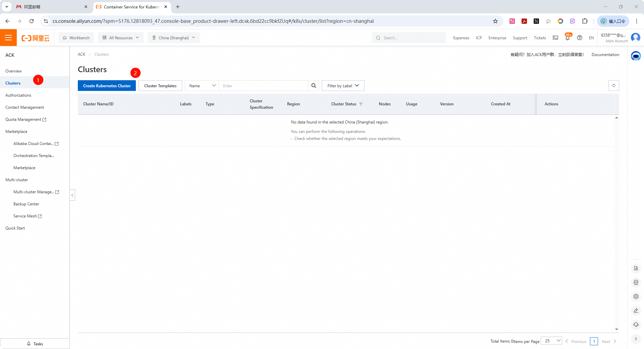Open the Cluster Templates button
This screenshot has height=349, width=644.
160,86
